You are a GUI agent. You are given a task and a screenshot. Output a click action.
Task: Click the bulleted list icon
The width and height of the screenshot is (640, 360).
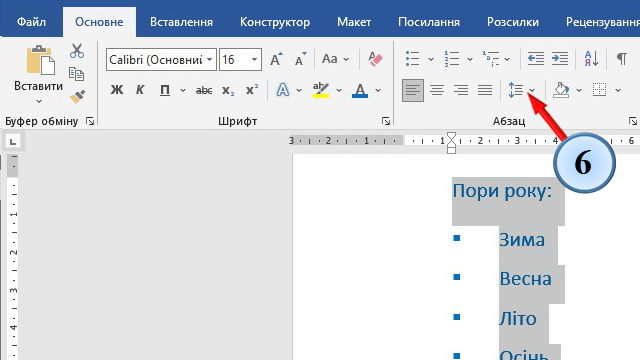[x=413, y=59]
